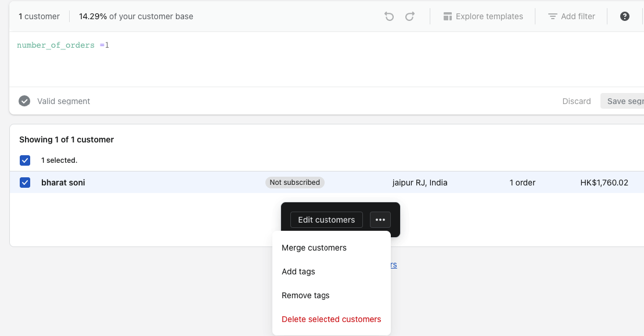
Task: Click the Discard button
Action: click(577, 101)
